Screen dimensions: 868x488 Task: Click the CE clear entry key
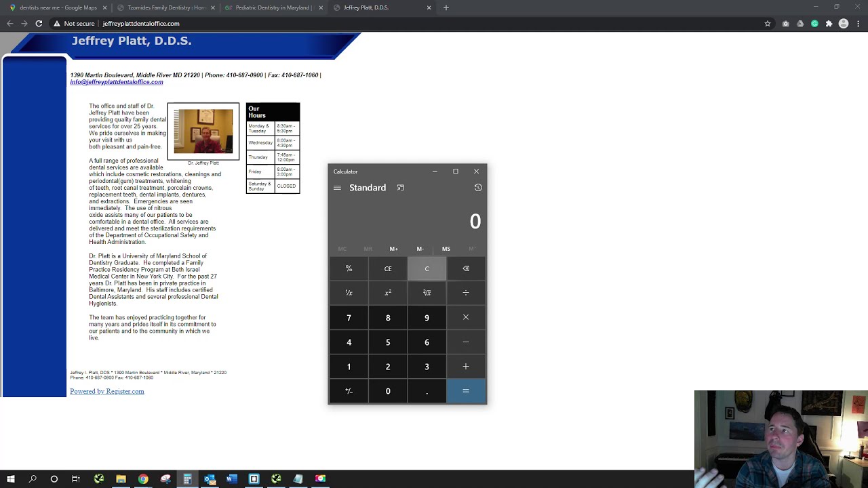point(388,268)
